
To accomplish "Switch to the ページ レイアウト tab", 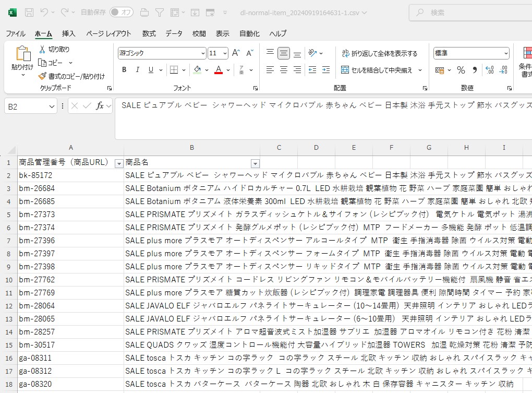I will coord(108,33).
